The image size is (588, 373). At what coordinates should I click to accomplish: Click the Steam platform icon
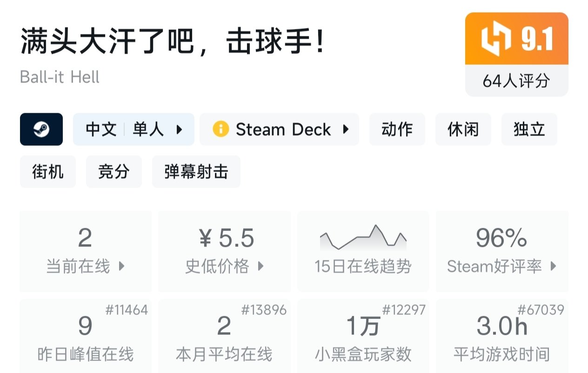coord(41,129)
